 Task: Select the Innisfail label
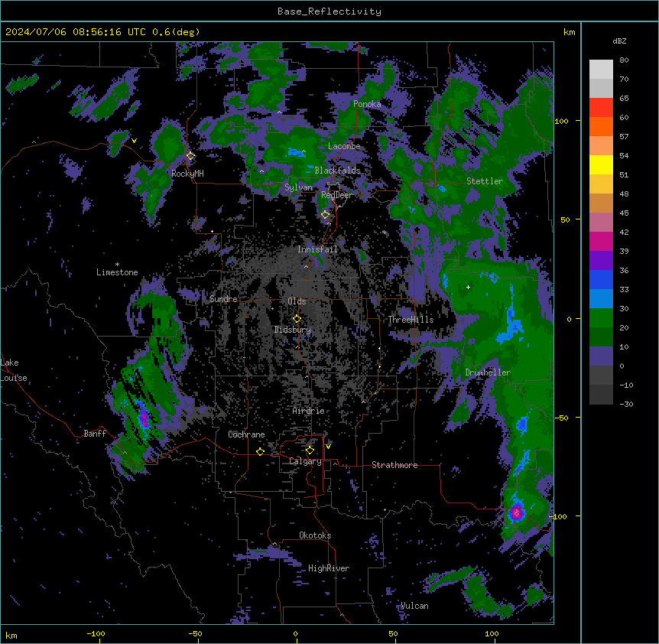[x=318, y=249]
